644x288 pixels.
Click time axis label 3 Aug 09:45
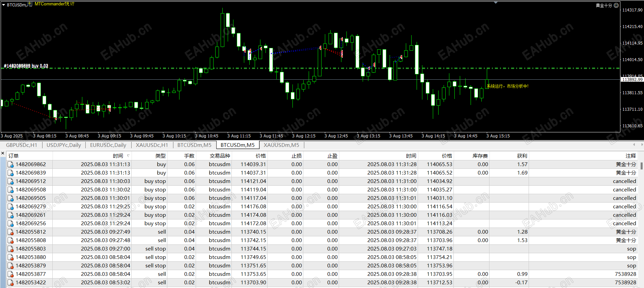[142, 136]
